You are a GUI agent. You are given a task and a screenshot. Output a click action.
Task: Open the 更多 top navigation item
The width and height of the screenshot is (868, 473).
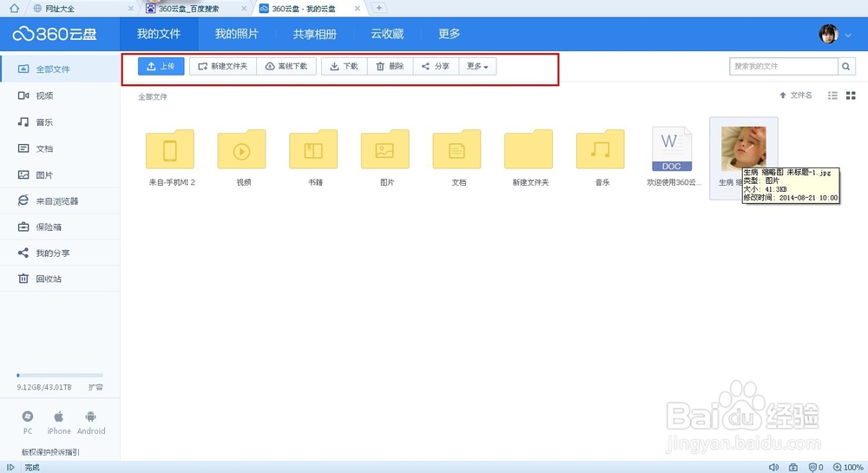(449, 34)
